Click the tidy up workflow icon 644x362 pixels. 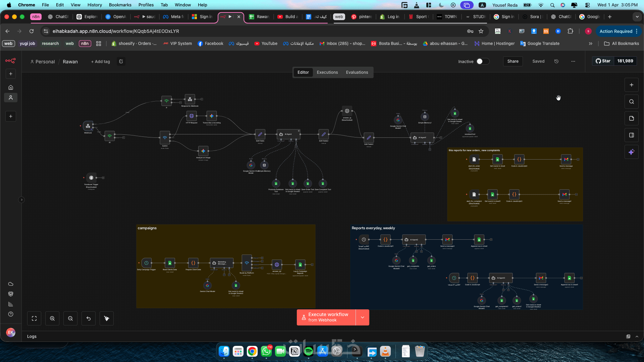coord(107,318)
